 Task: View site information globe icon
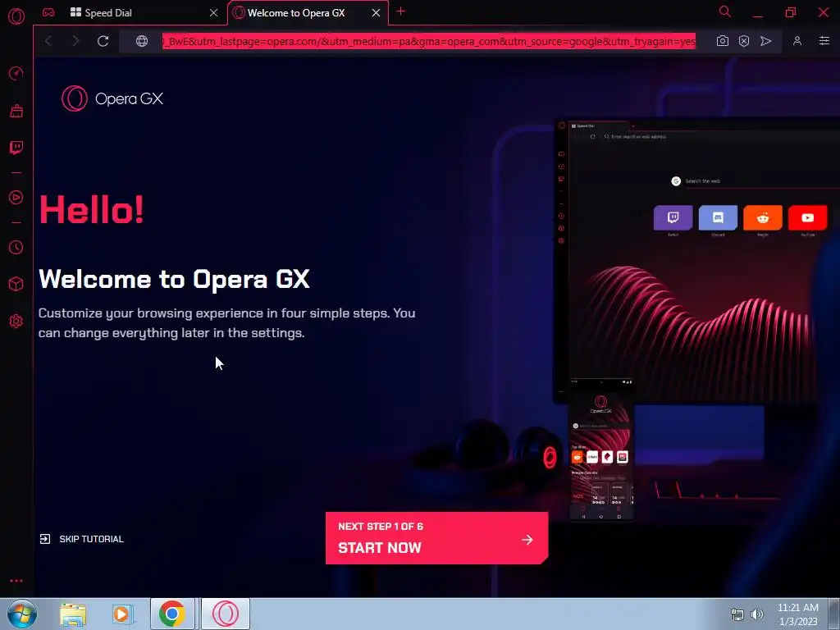tap(141, 41)
